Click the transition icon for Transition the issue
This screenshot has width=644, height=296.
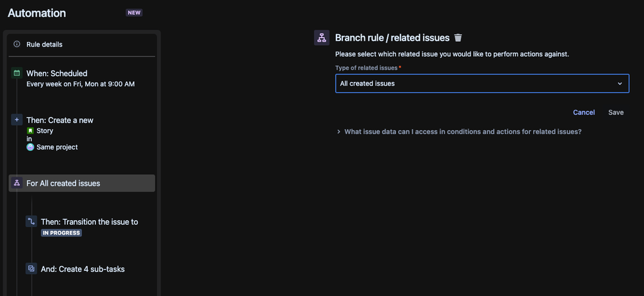[31, 222]
